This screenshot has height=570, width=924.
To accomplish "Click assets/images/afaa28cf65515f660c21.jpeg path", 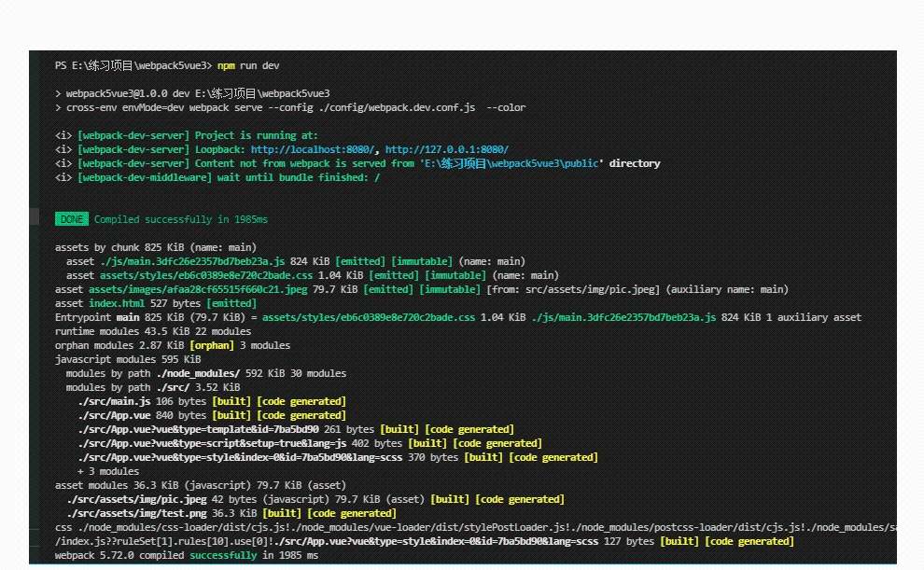I will (198, 290).
